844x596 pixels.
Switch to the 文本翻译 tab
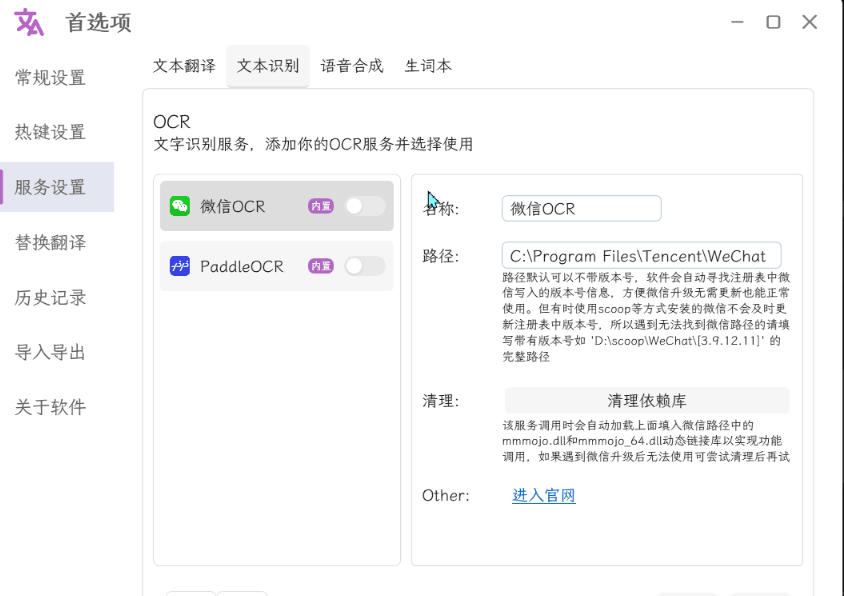pyautogui.click(x=184, y=66)
